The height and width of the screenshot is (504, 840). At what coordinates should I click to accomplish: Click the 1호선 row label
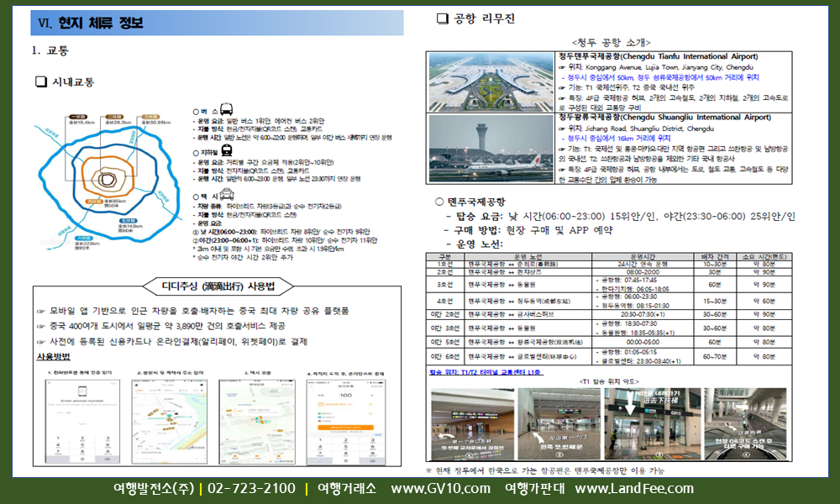[x=445, y=265]
